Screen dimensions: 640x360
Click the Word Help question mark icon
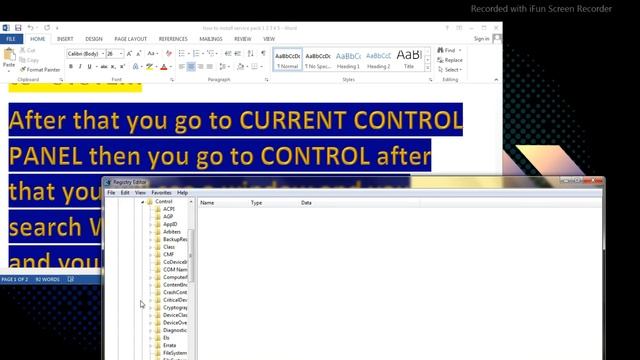[447, 28]
